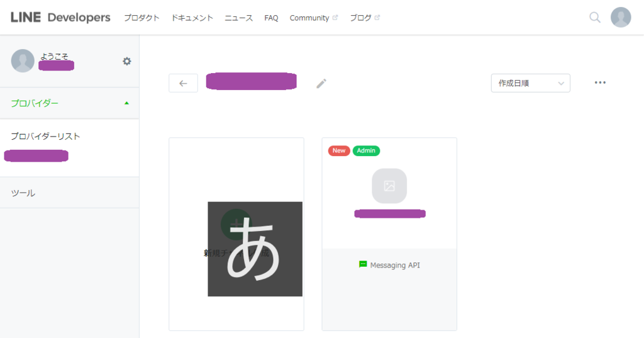Click the channel placeholder image icon
The width and height of the screenshot is (644, 338).
[389, 186]
